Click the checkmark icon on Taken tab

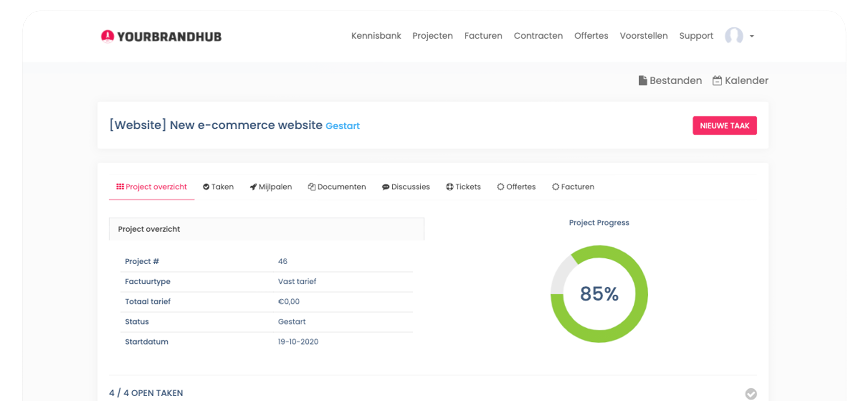coord(206,187)
